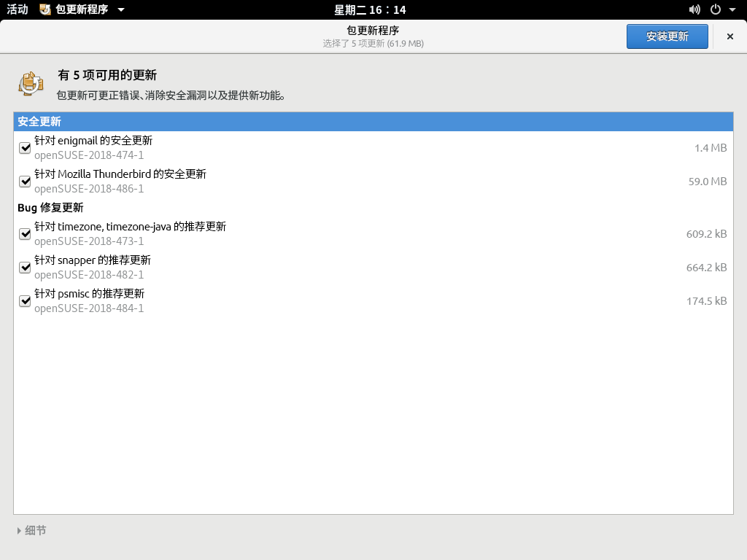Uncheck the enigmail security update checkbox
This screenshot has width=747, height=560.
click(25, 148)
